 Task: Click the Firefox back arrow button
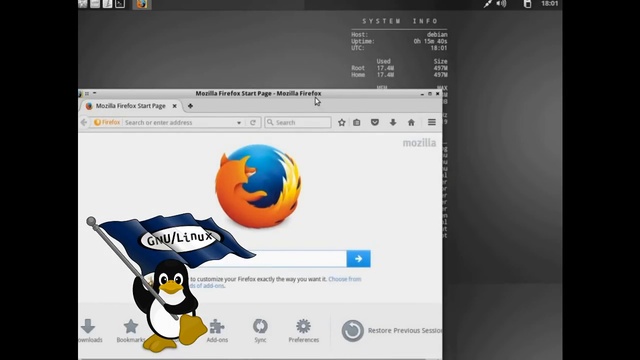tap(84, 122)
